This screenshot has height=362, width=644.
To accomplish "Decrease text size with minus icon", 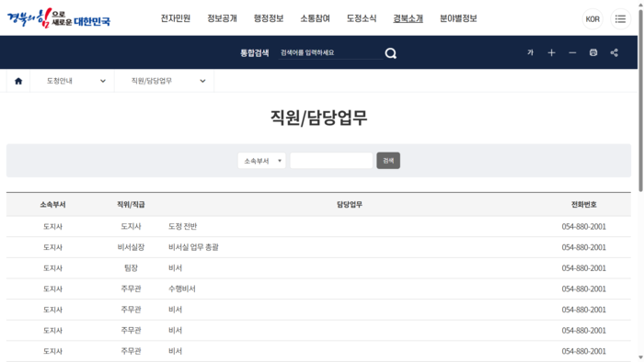I will [572, 52].
